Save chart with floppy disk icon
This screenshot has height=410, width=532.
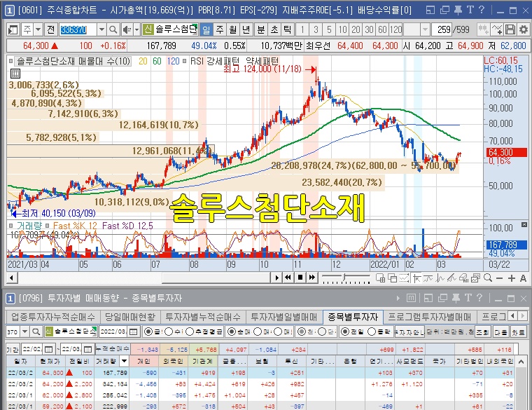point(510,29)
